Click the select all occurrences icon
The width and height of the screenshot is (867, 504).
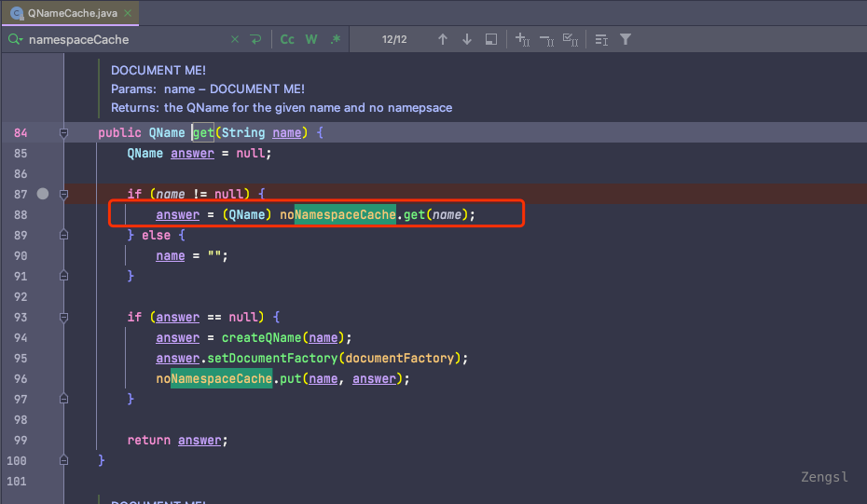point(571,39)
